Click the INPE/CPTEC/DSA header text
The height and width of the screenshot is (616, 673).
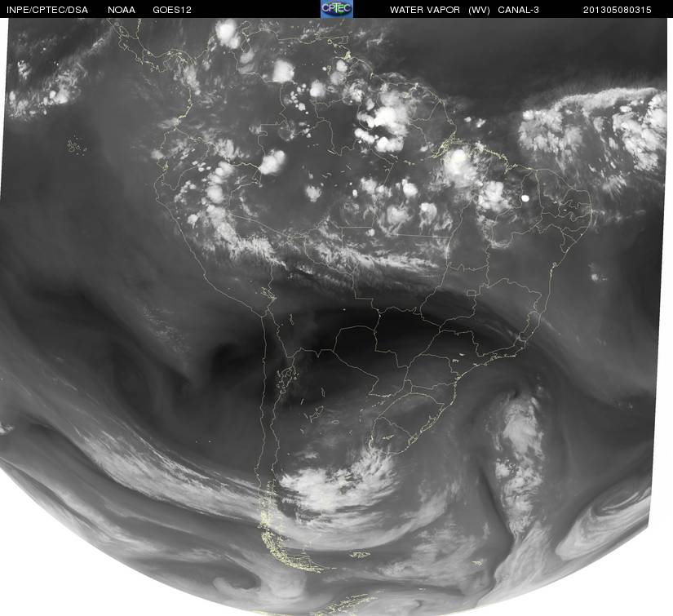click(x=47, y=10)
